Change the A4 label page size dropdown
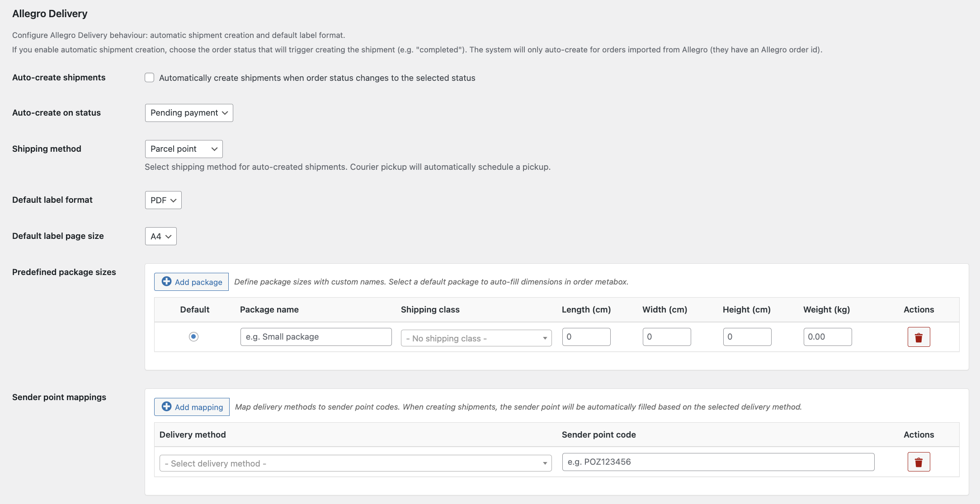Viewport: 980px width, 504px height. [x=160, y=236]
